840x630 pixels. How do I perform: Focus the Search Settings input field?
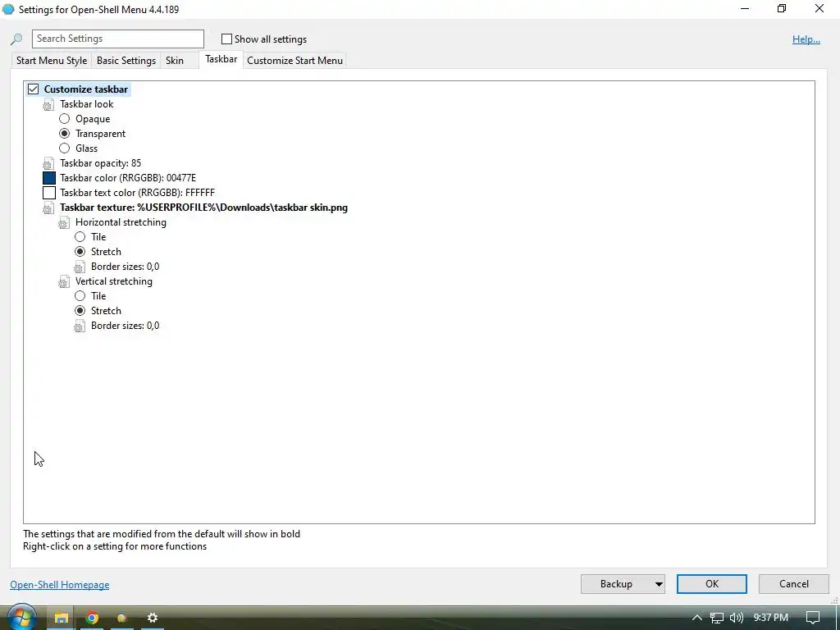click(x=118, y=39)
